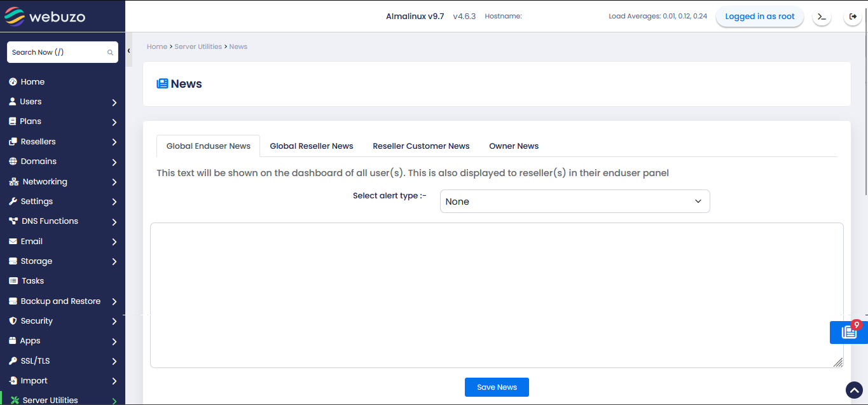Switch to Global Reseller News tab

pyautogui.click(x=311, y=146)
